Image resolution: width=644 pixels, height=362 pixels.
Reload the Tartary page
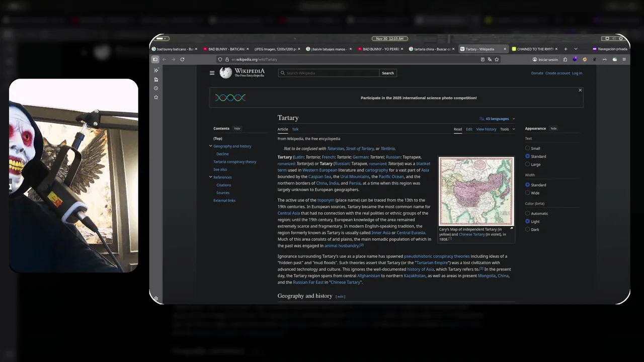pyautogui.click(x=182, y=59)
